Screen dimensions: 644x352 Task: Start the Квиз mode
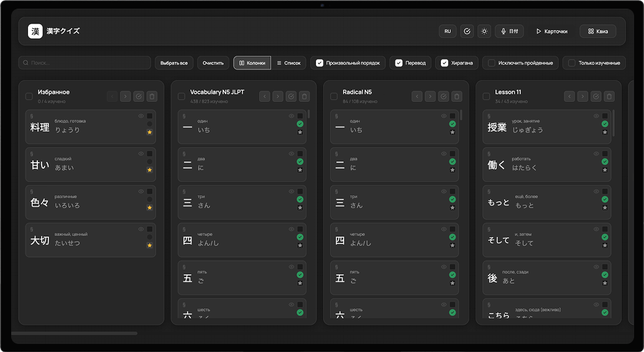click(597, 31)
